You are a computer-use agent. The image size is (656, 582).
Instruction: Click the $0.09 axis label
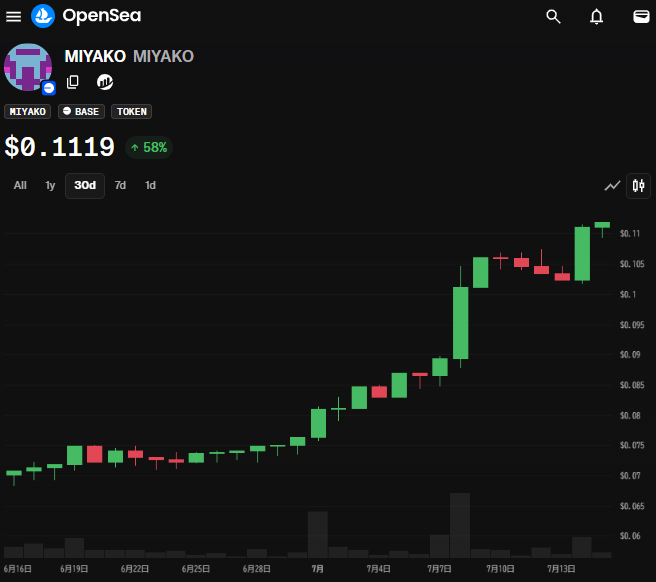point(630,355)
